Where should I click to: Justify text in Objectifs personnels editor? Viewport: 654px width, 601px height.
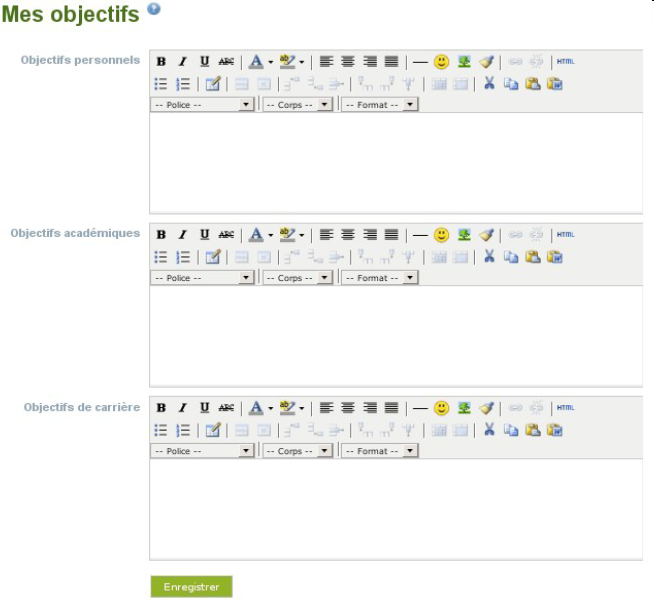391,62
